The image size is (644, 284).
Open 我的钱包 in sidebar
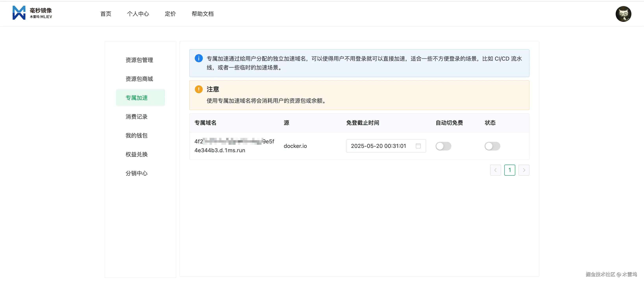point(137,135)
